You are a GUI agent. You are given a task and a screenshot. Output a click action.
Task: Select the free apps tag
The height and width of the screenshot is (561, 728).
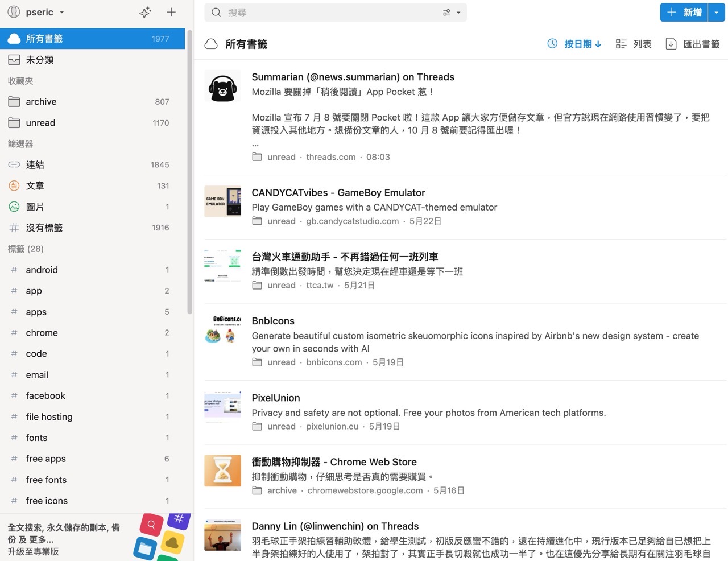(93, 459)
